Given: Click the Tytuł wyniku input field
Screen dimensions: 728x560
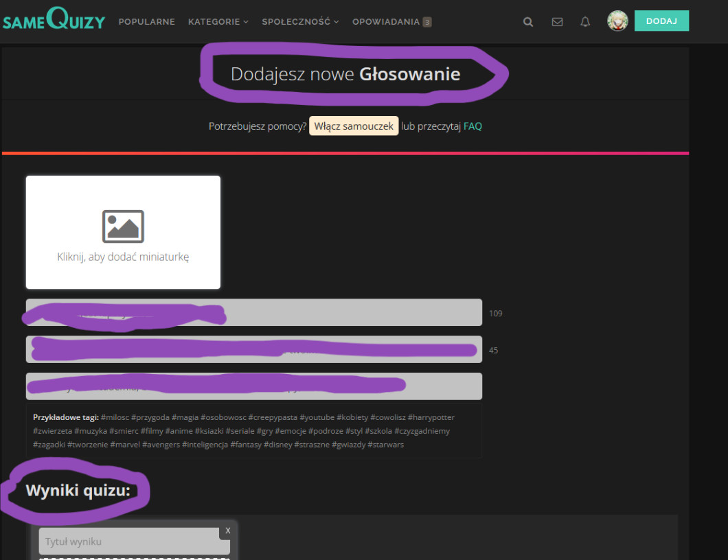Looking at the screenshot, I should [x=134, y=541].
